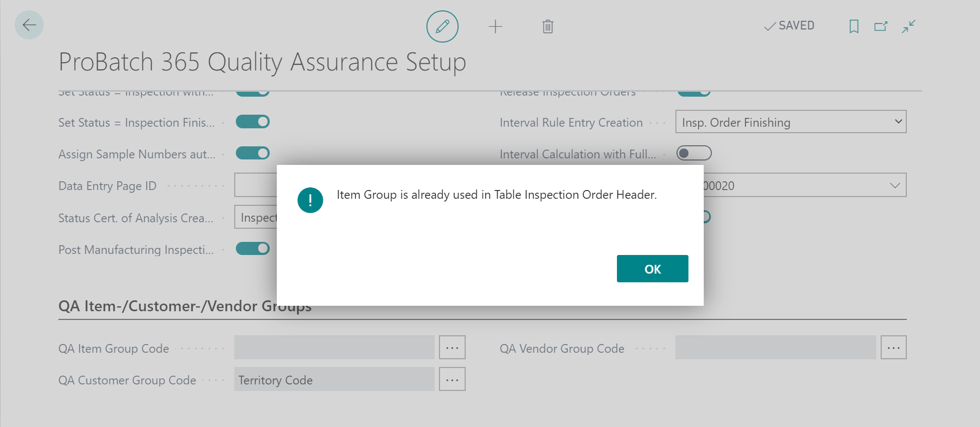Viewport: 980px width, 427px height.
Task: Open lookup for QA Item Group Code
Action: pyautogui.click(x=452, y=347)
